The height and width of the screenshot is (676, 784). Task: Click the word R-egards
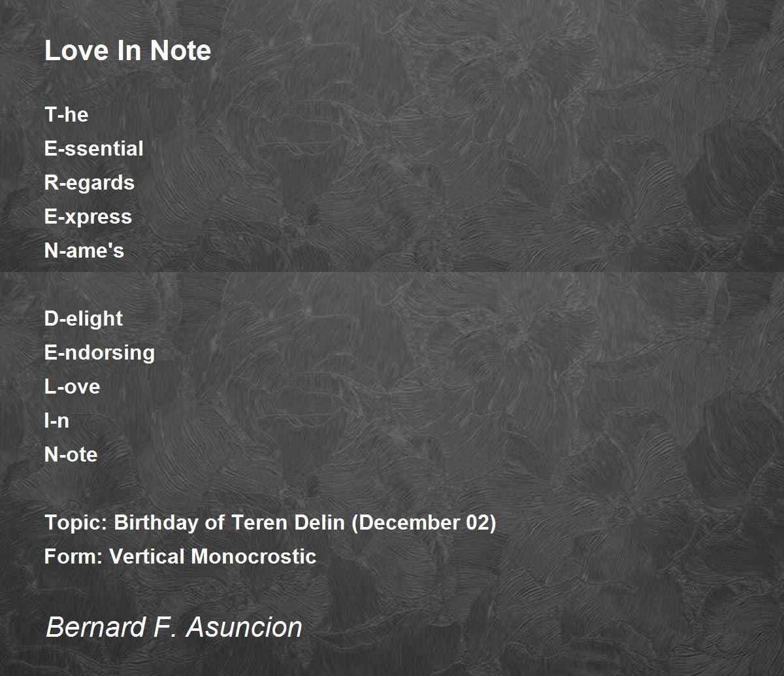pos(90,182)
